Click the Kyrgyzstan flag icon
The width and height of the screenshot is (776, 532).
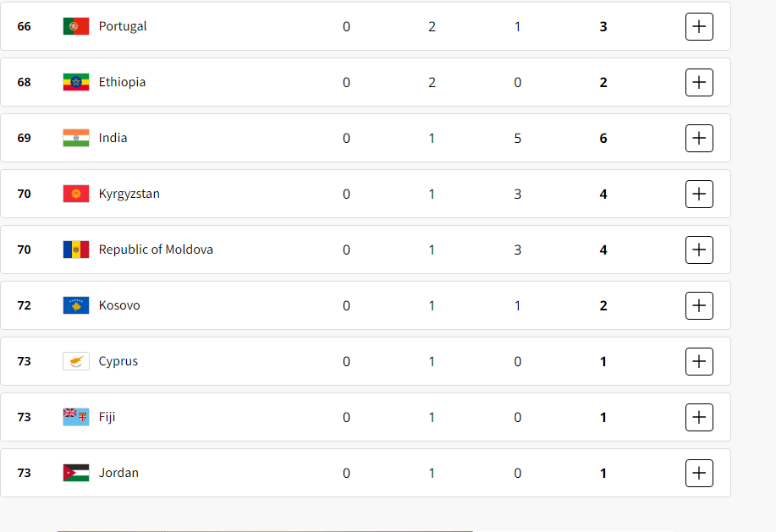(x=76, y=194)
